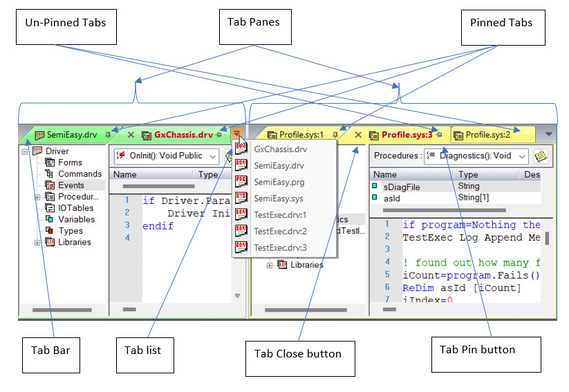Image resolution: width=569 pixels, height=392 pixels.
Task: Open the Diagnostics(): Void procedures dropdown
Action: (522, 156)
